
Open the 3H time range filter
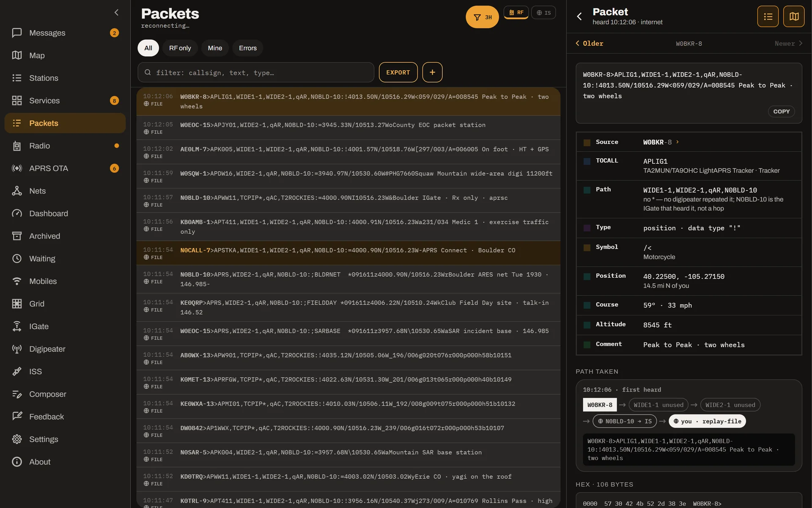[482, 17]
